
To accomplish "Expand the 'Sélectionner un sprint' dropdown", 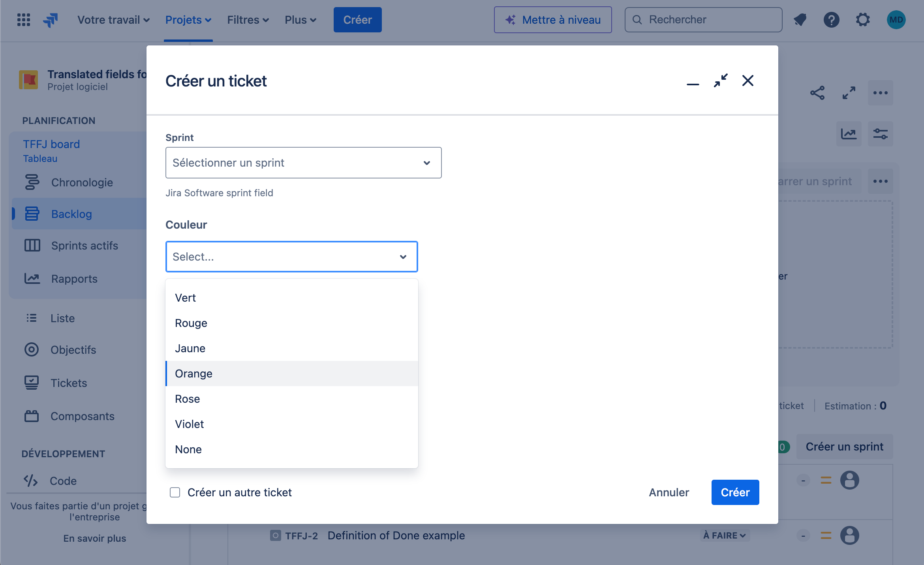I will (303, 163).
